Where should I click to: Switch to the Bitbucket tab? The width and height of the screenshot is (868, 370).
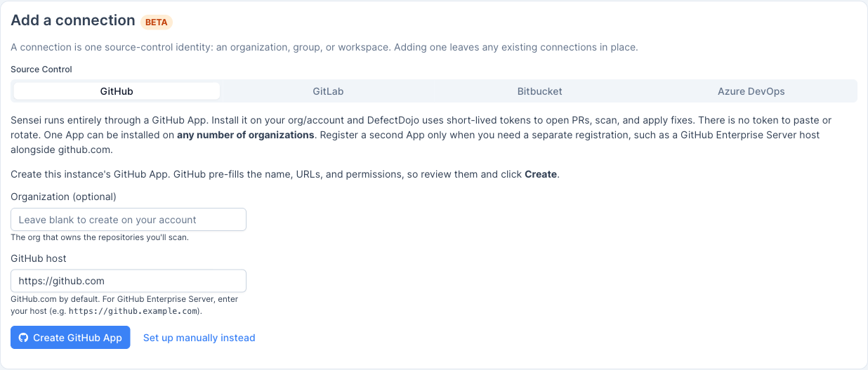[x=539, y=91]
